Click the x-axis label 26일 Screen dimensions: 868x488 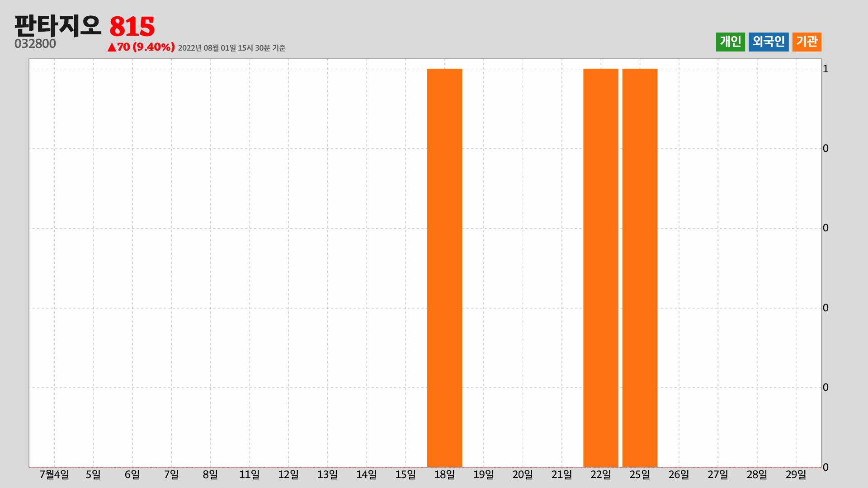click(679, 474)
